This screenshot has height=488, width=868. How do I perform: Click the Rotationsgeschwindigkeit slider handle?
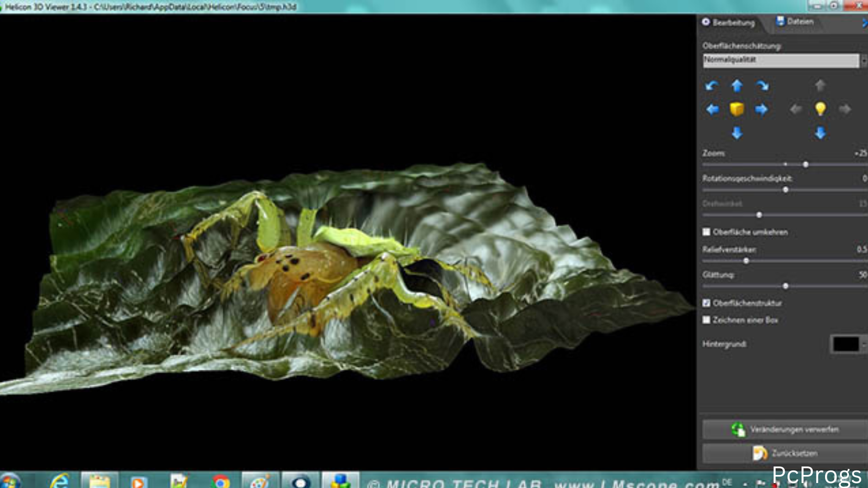click(x=786, y=190)
